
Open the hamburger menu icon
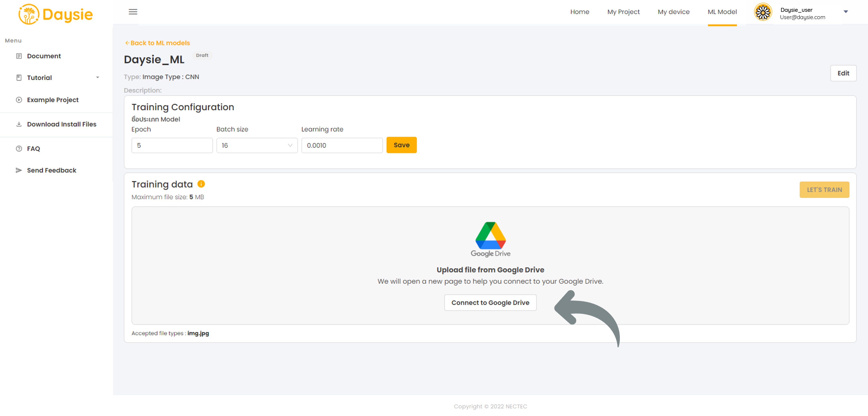click(x=133, y=12)
